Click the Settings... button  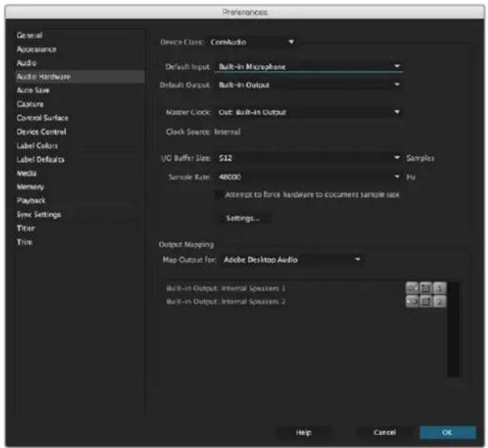coord(243,218)
